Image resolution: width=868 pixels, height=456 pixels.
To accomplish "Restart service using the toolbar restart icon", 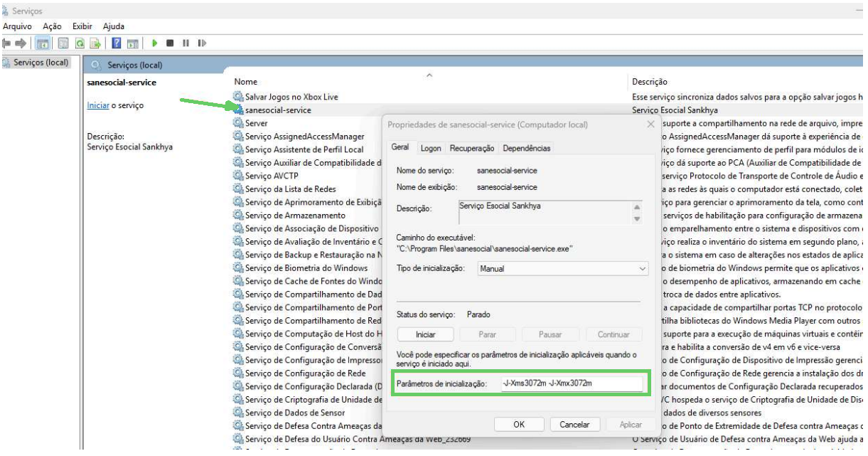I will pos(203,43).
